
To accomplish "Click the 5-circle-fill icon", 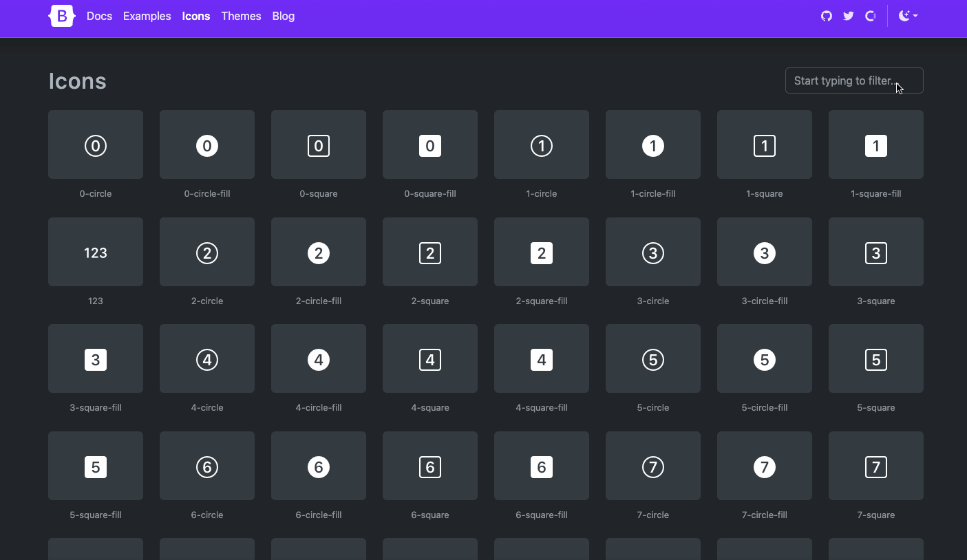I will tap(764, 358).
